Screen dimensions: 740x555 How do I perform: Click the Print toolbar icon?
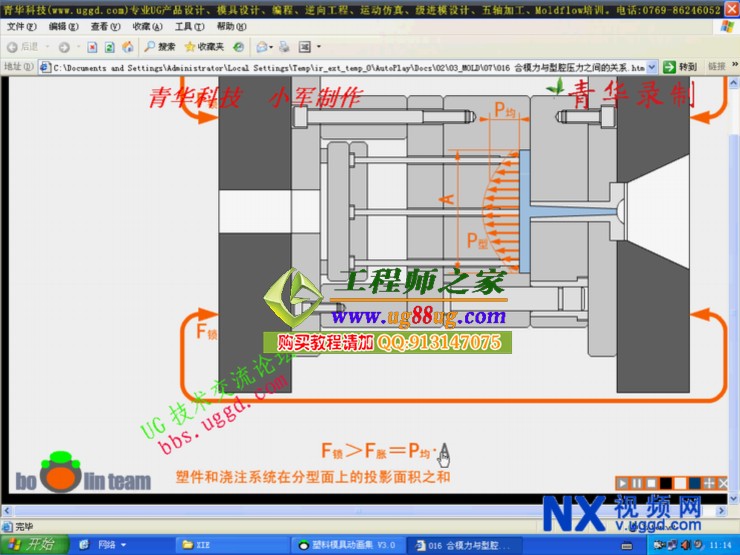[285, 47]
